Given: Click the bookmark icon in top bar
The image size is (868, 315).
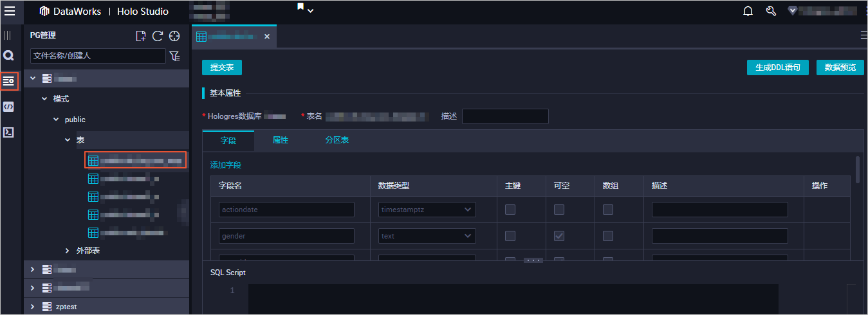Looking at the screenshot, I should [x=300, y=8].
